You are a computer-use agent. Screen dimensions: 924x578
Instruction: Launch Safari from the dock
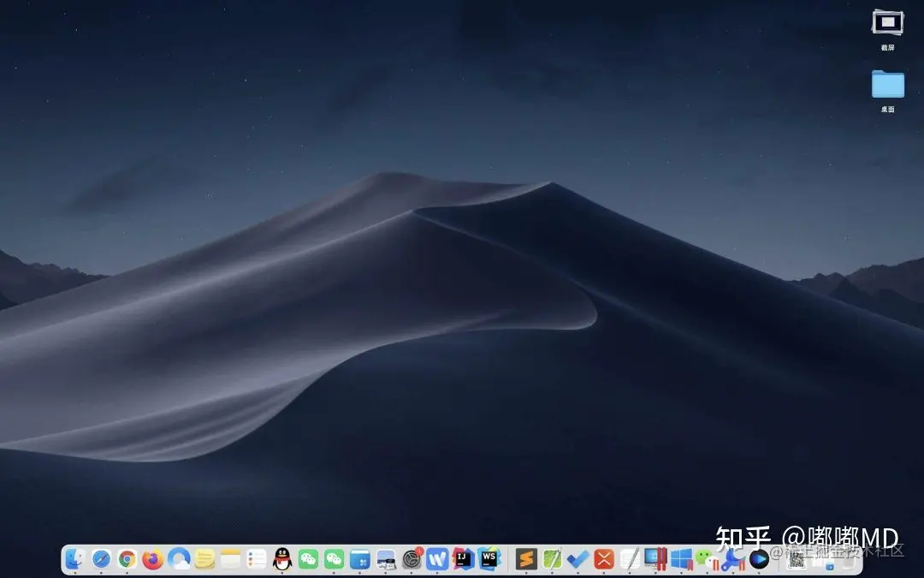pos(101,558)
